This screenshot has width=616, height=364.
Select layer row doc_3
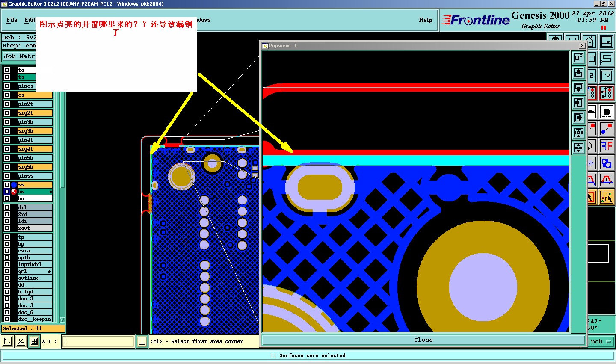pyautogui.click(x=35, y=305)
